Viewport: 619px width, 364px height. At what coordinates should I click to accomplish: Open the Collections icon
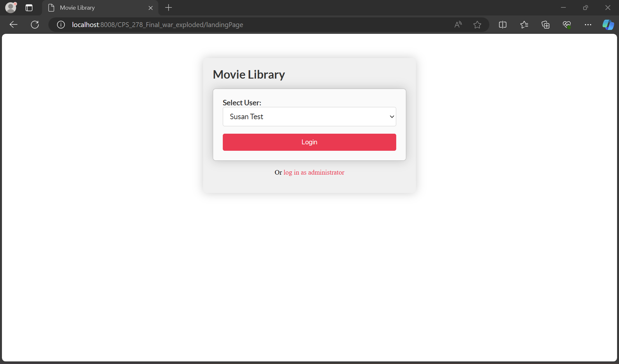(x=545, y=24)
